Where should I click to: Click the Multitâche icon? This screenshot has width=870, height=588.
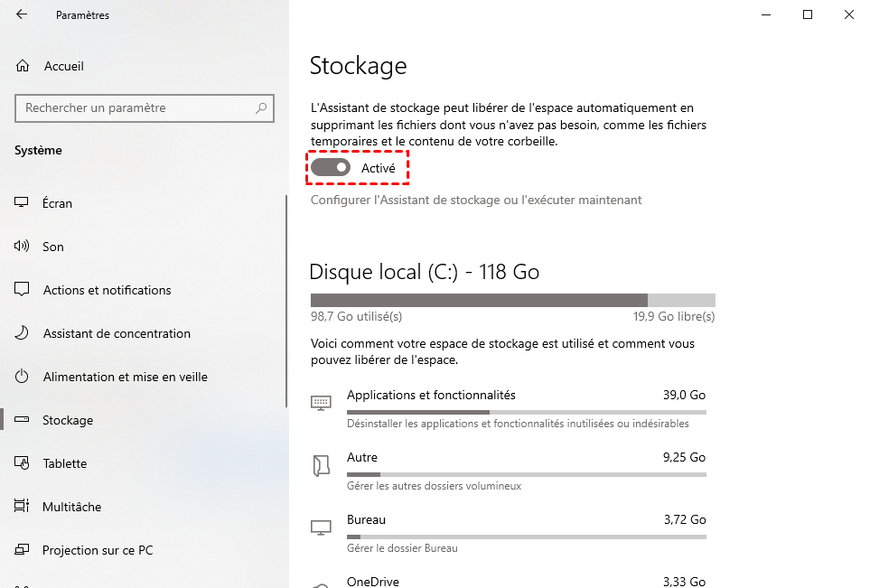[22, 506]
